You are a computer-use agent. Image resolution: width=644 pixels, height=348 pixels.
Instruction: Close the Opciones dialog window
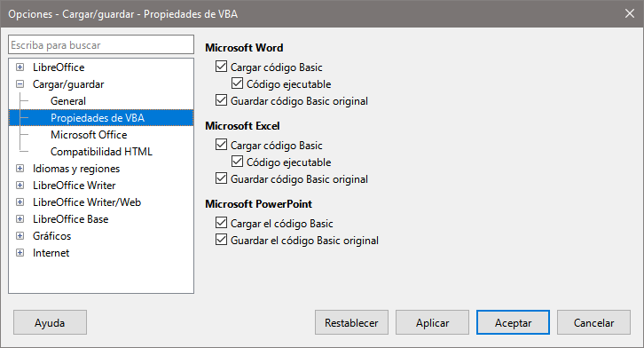629,13
